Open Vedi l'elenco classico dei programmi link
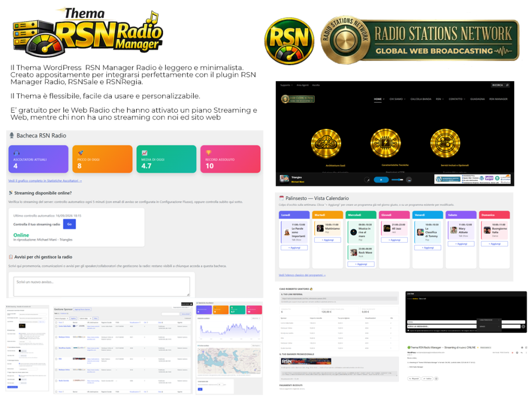Viewport: 532px width, 399px height. [x=302, y=275]
